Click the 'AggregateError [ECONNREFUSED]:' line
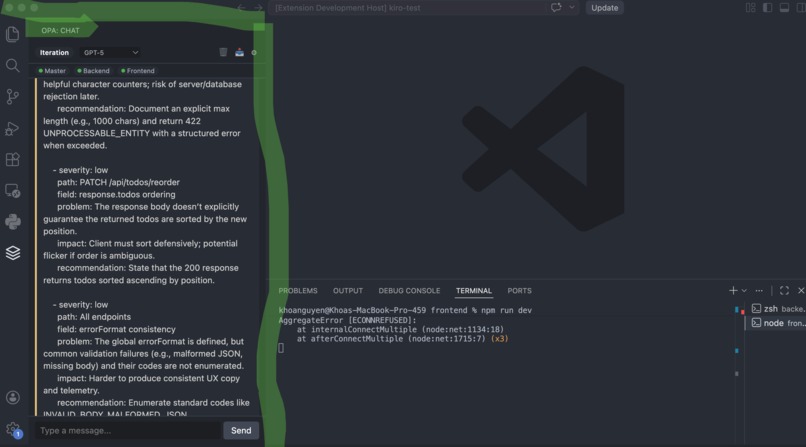Screen dimensions: 806x447 (347, 320)
